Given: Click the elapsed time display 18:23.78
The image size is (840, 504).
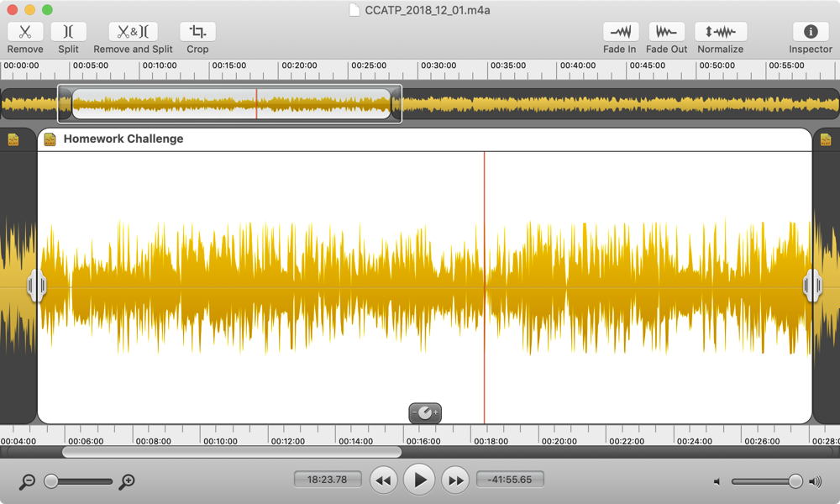Looking at the screenshot, I should [328, 480].
